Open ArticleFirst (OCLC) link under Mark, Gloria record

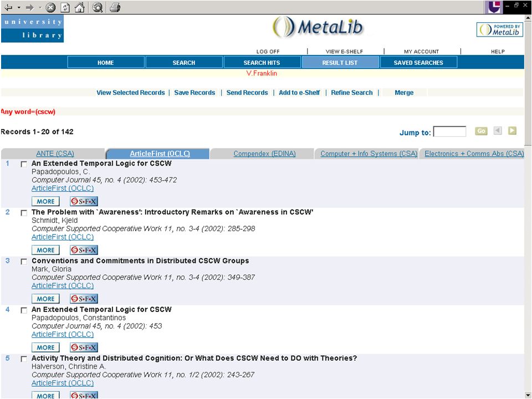(63, 286)
